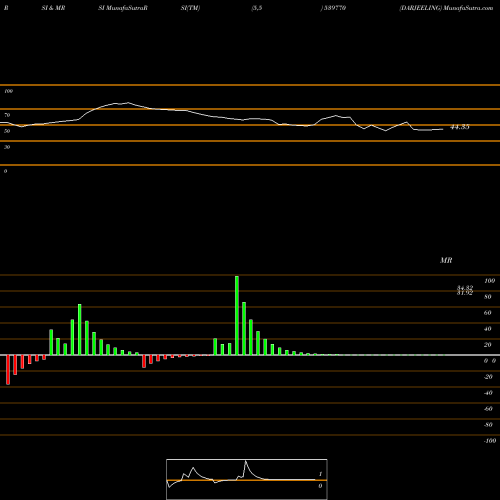Click the 'SI & MR' header label
Image resolution: width=500 pixels, height=500 pixels.
pyautogui.click(x=53, y=8)
